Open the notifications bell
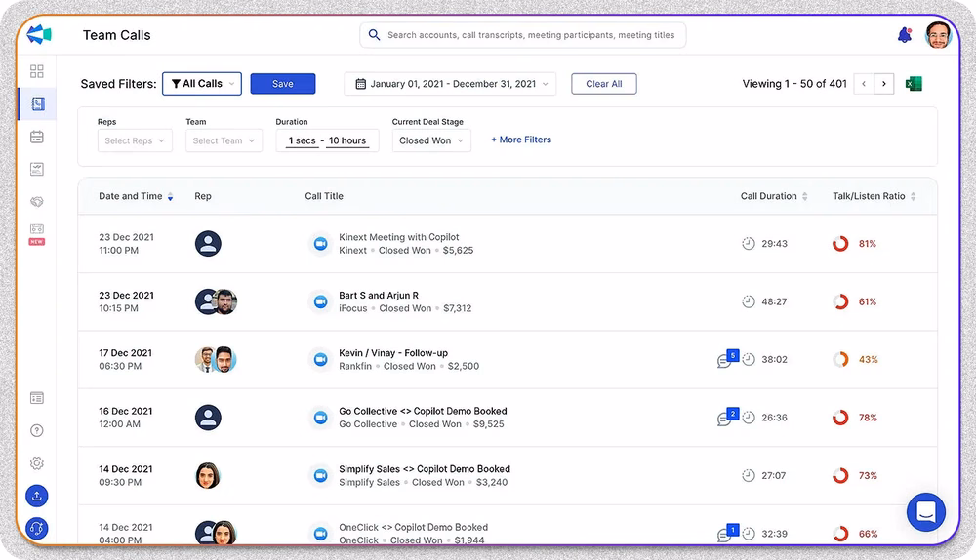Image resolution: width=976 pixels, height=560 pixels. [905, 35]
